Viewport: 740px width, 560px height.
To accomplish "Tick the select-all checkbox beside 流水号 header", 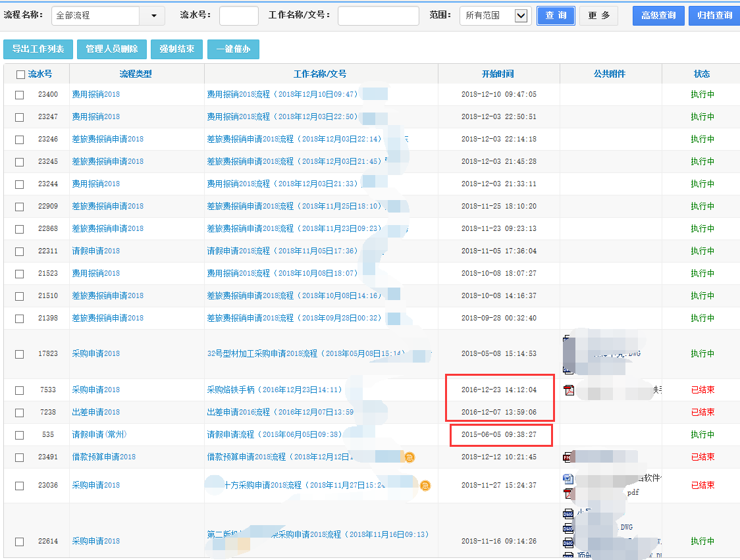I will pyautogui.click(x=20, y=74).
